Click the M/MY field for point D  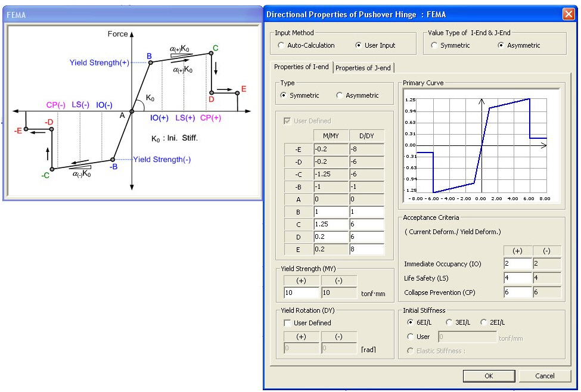[x=330, y=237]
